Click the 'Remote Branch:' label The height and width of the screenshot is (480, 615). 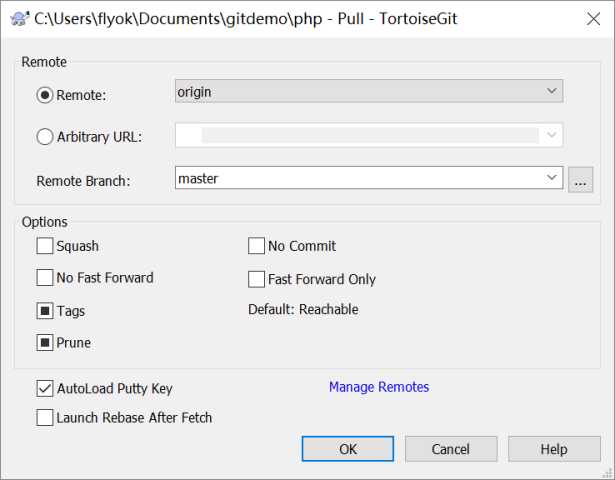tap(83, 181)
